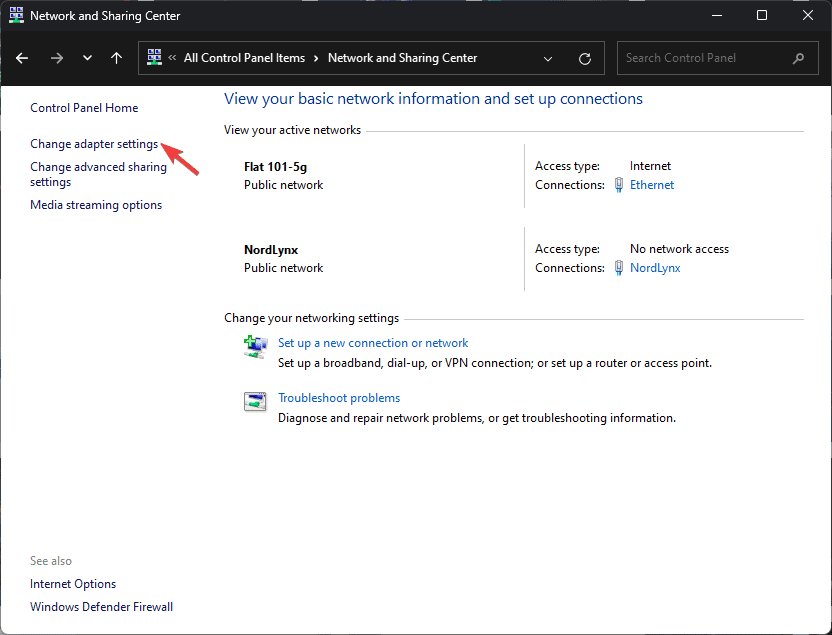
Task: Click the Flat 101-5g network name
Action: (x=275, y=167)
